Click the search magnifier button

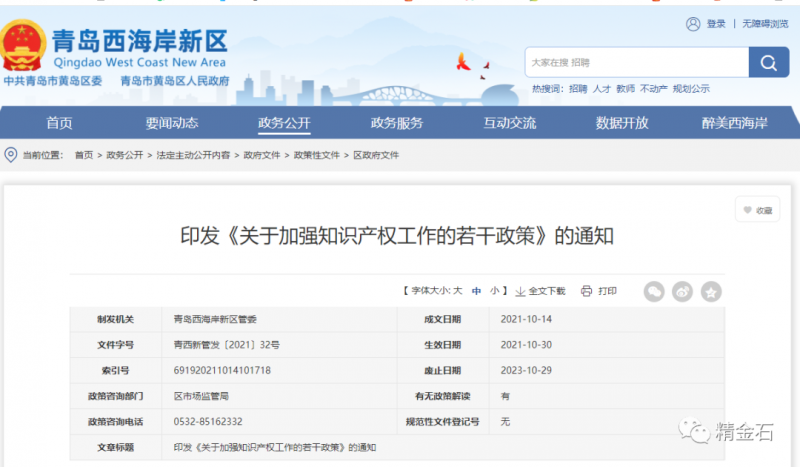pos(768,62)
